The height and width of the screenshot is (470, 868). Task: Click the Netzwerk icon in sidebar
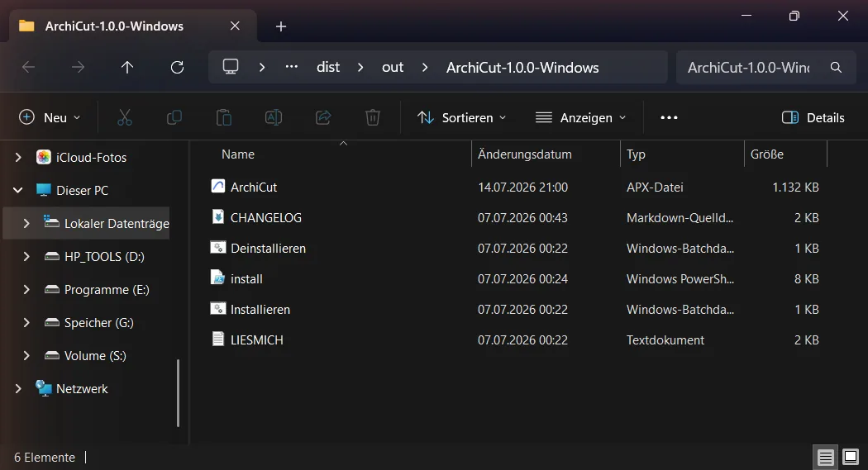click(x=44, y=388)
